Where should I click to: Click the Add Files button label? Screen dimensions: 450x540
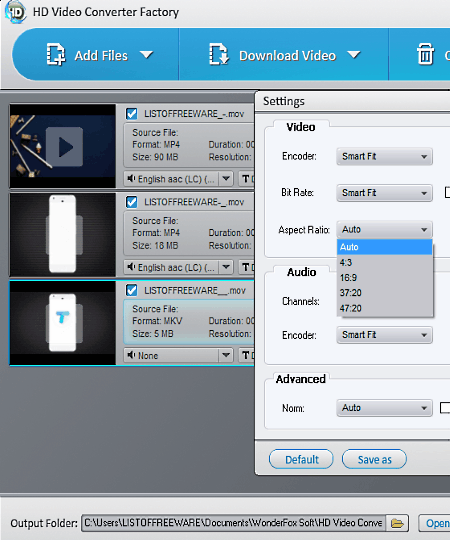click(101, 55)
